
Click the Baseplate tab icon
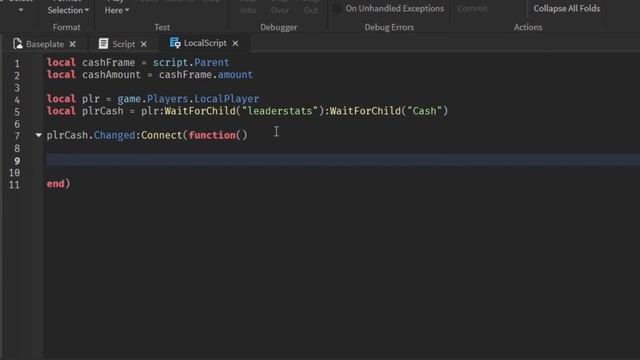click(18, 44)
